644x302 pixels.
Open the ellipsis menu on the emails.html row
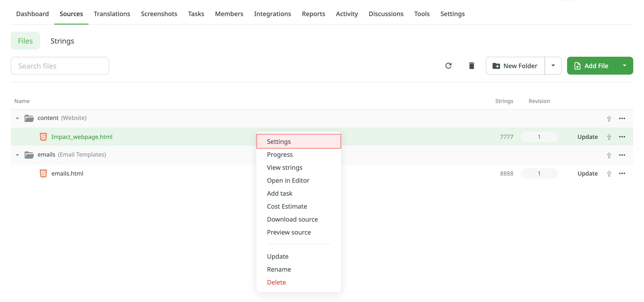coord(622,173)
